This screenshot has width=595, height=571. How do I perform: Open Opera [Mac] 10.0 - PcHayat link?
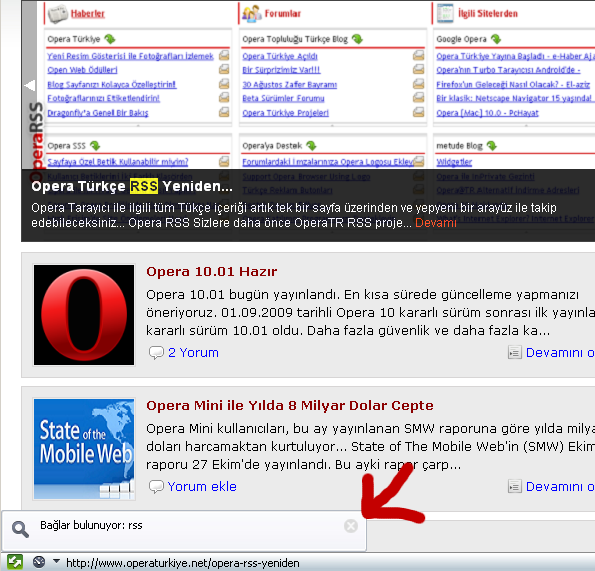tap(488, 113)
